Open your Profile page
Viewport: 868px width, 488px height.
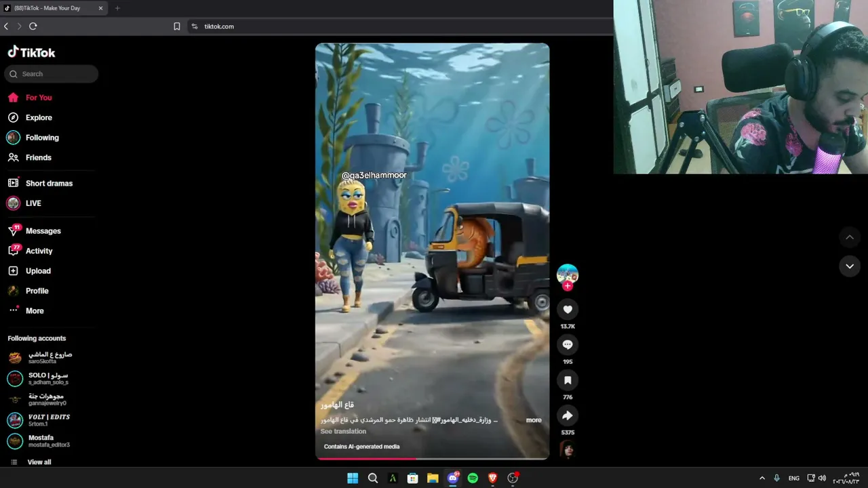tap(37, 291)
